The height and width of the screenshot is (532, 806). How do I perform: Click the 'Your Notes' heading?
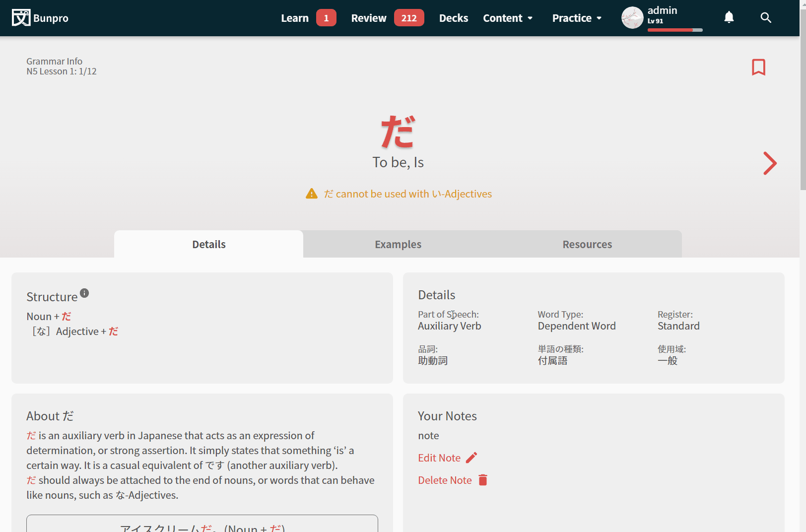(447, 416)
